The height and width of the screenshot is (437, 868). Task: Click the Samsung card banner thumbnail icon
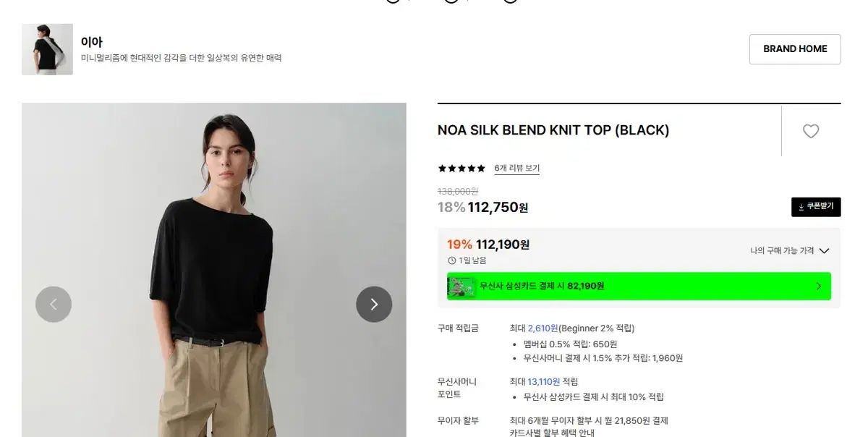pyautogui.click(x=461, y=287)
